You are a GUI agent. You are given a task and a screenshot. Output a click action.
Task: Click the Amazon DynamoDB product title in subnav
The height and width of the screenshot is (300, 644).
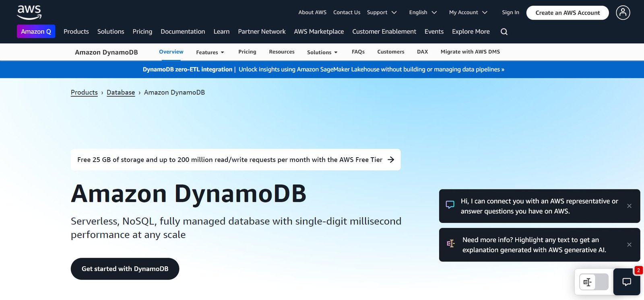106,52
